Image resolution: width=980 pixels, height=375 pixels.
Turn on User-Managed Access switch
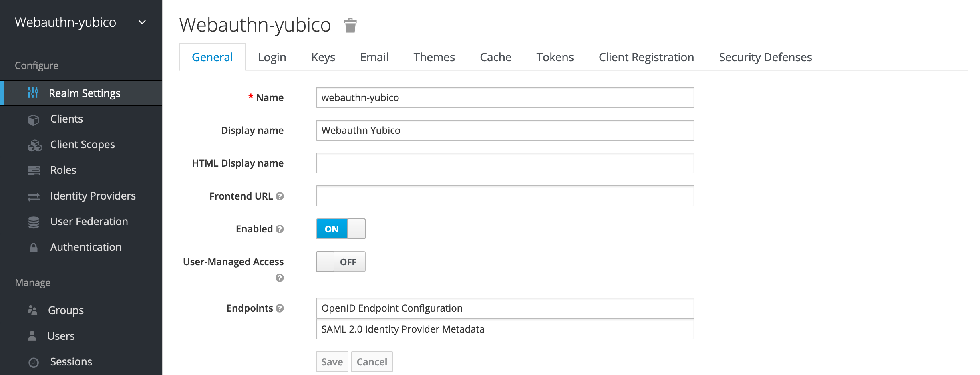click(x=340, y=262)
